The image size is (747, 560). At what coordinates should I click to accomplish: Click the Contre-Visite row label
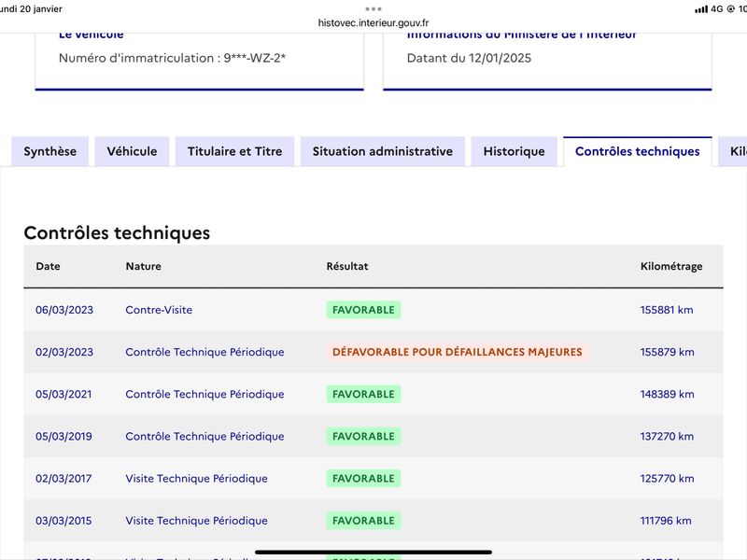point(159,310)
